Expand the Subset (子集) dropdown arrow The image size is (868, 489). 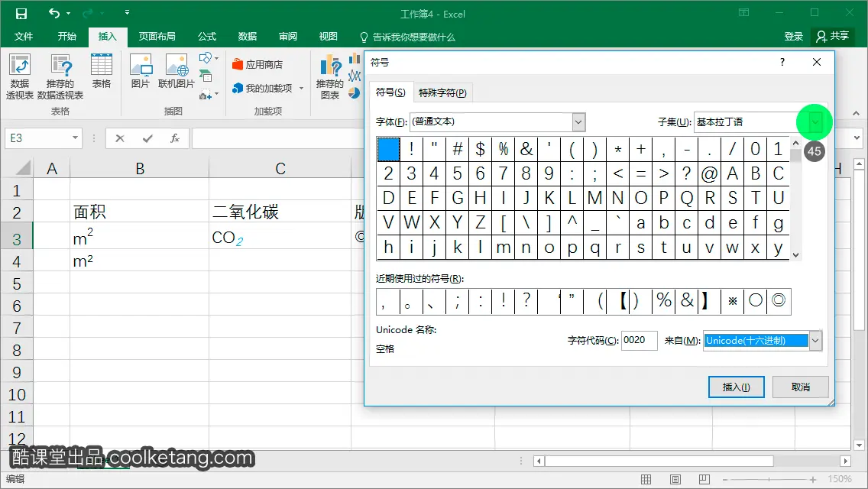815,121
